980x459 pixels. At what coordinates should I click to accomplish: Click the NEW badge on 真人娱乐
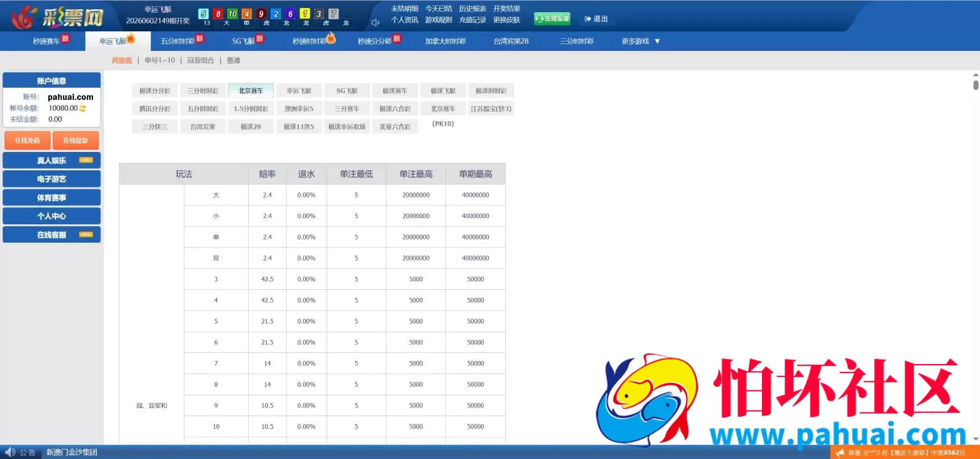tap(86, 160)
